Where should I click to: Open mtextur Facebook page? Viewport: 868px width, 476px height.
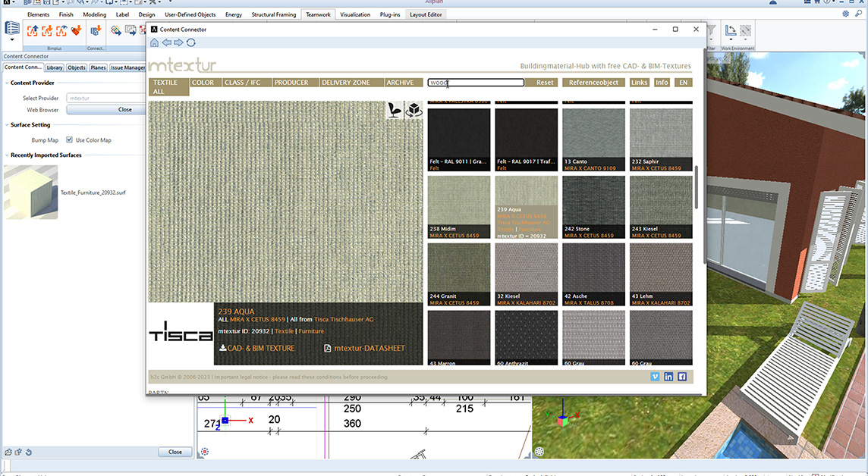pos(682,377)
